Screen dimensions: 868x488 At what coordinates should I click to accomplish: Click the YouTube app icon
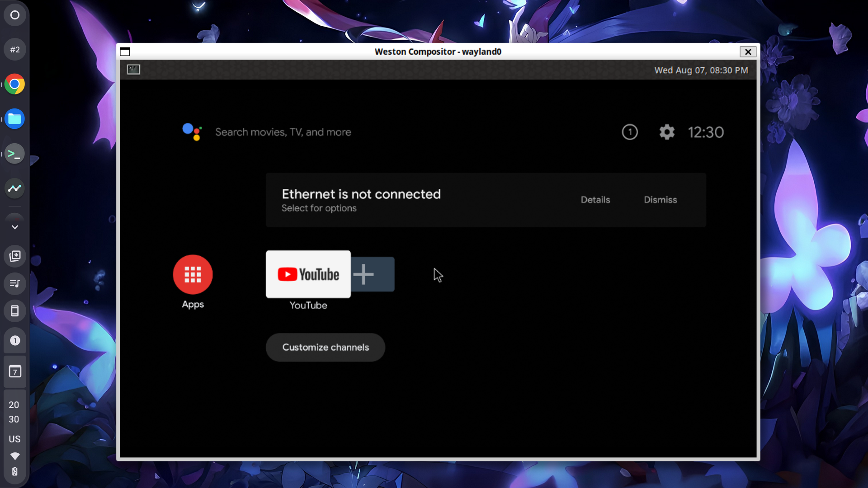(x=308, y=275)
